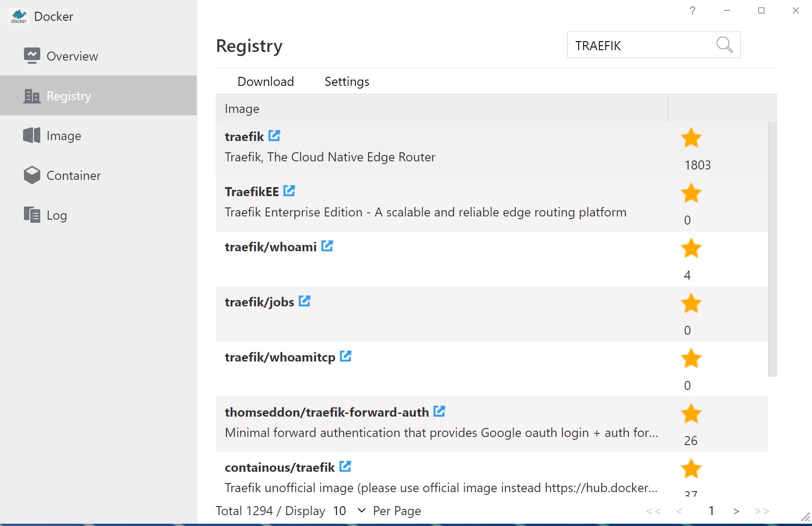This screenshot has height=526, width=812.
Task: Click the star icon on traefik/jobs row
Action: [691, 303]
